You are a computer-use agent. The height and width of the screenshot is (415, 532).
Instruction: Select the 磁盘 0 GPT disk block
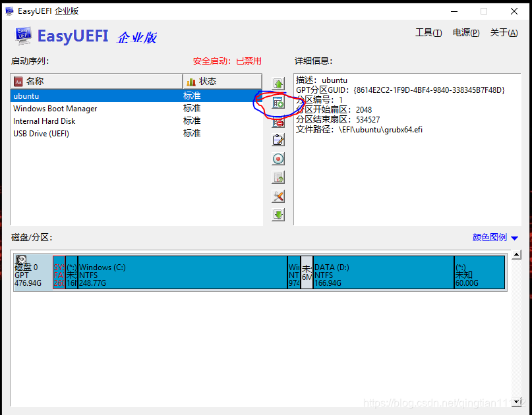[x=33, y=272]
